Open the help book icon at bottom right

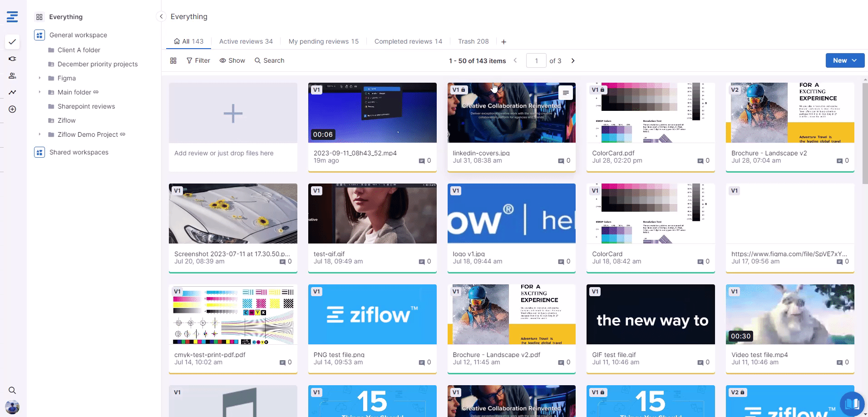(852, 403)
